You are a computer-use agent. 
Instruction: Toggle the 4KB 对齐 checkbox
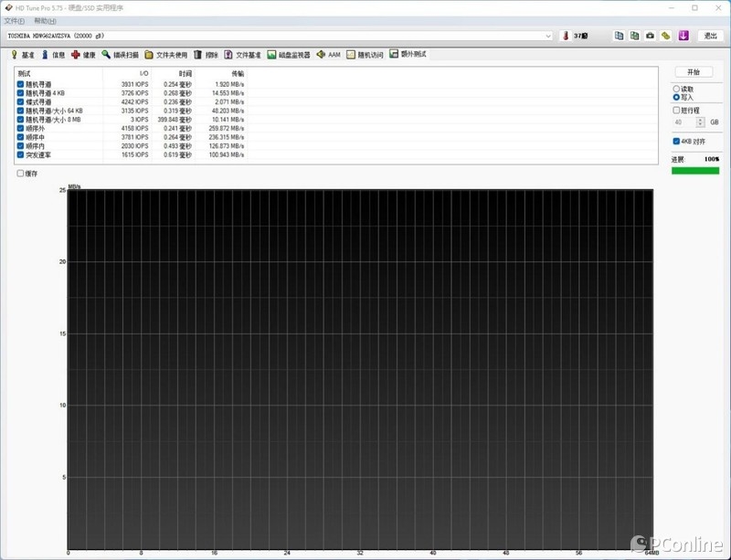coord(676,142)
